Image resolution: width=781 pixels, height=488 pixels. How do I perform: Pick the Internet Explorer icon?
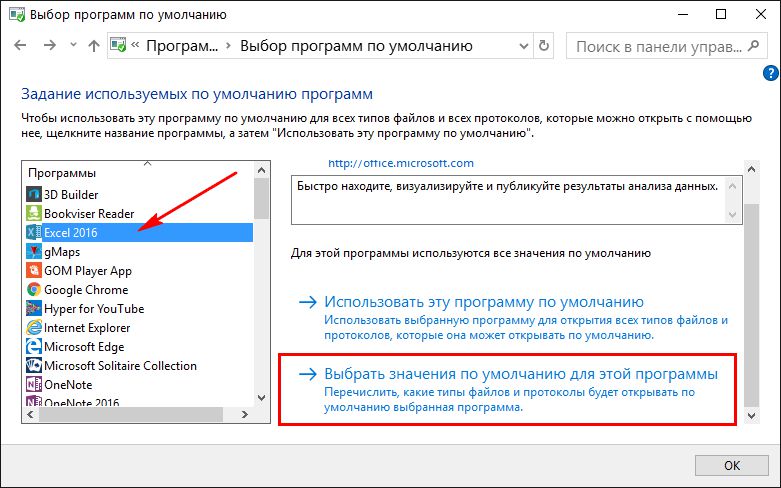pos(33,327)
